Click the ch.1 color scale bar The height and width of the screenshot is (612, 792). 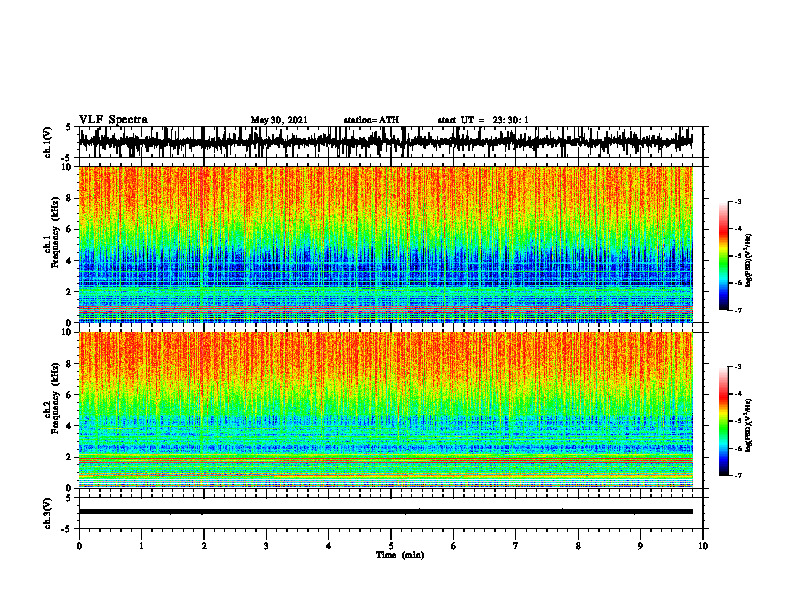click(x=723, y=256)
